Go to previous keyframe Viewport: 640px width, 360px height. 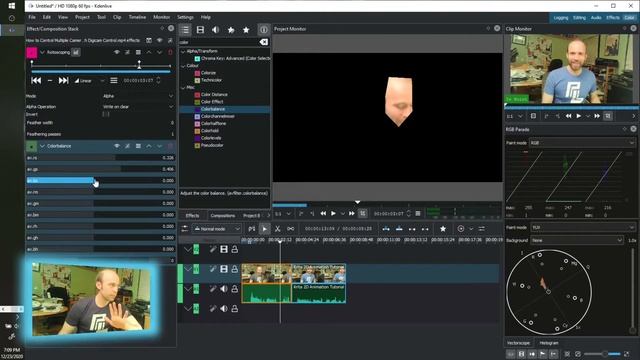point(36,80)
